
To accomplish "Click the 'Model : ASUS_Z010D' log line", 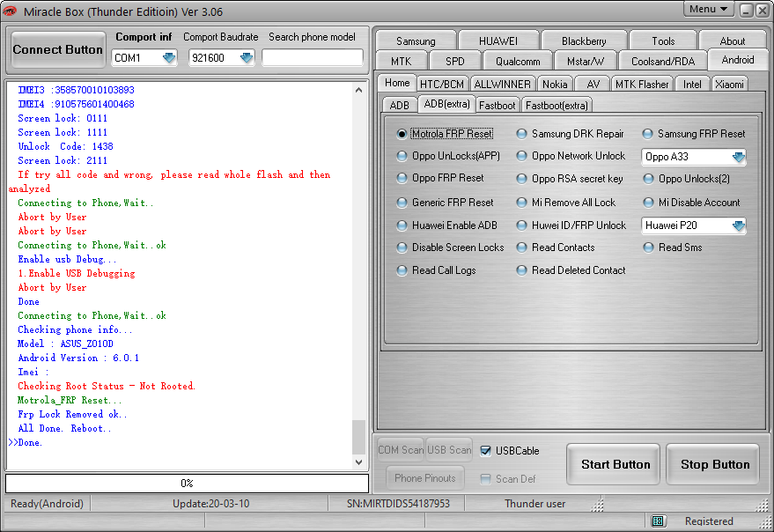I will point(65,344).
